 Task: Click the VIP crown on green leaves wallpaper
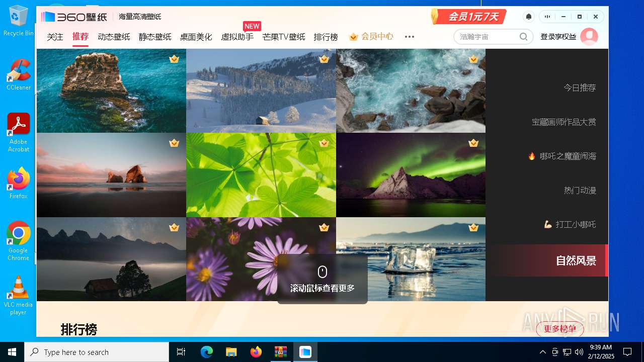(324, 143)
